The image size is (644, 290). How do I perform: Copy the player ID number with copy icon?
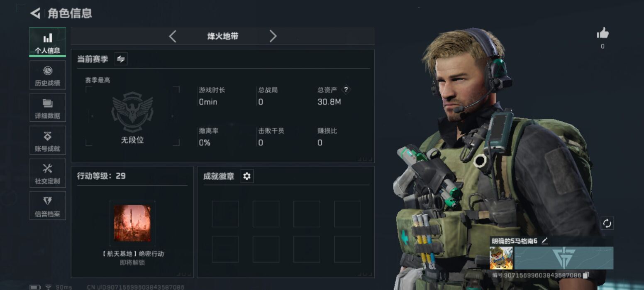[585, 275]
